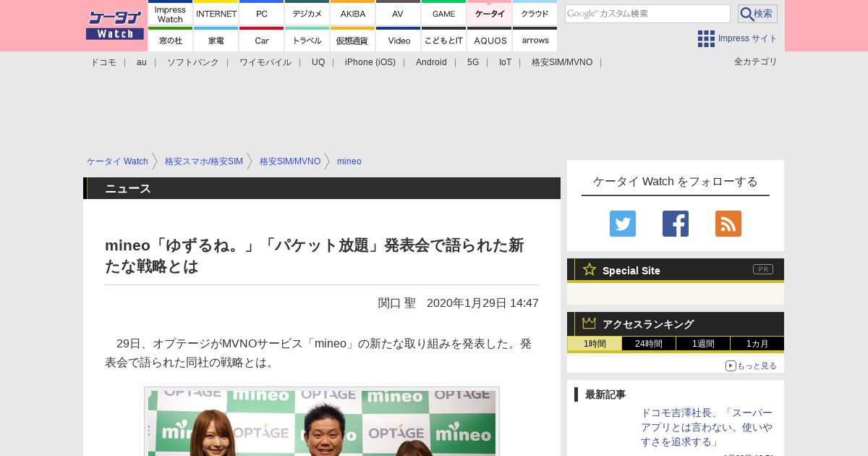Open the RSS feed icon
The height and width of the screenshot is (456, 868).
click(x=728, y=224)
